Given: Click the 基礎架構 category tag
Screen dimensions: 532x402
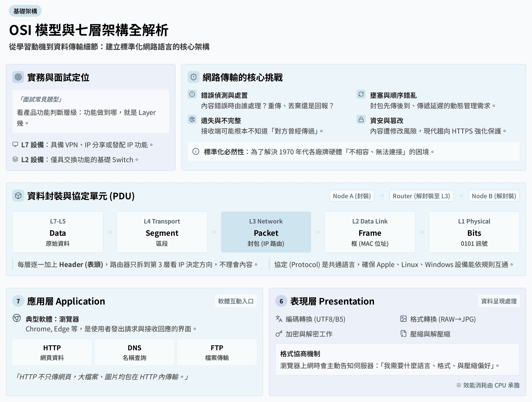Looking at the screenshot, I should [x=25, y=11].
